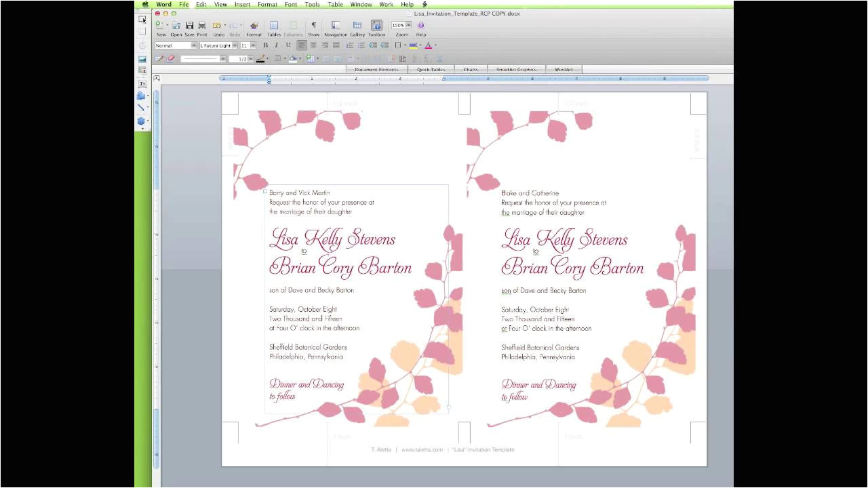868x488 pixels.
Task: Toggle Italic formatting
Action: pos(276,45)
